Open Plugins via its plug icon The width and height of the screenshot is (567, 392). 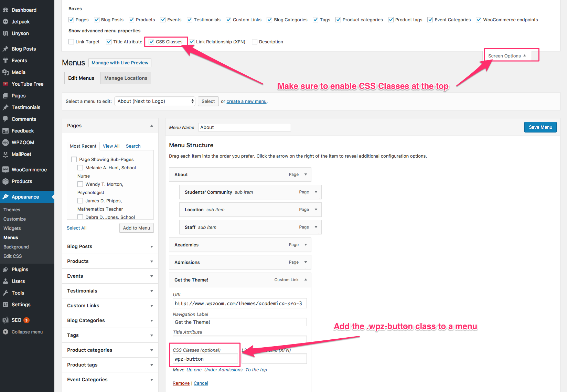[x=6, y=269]
